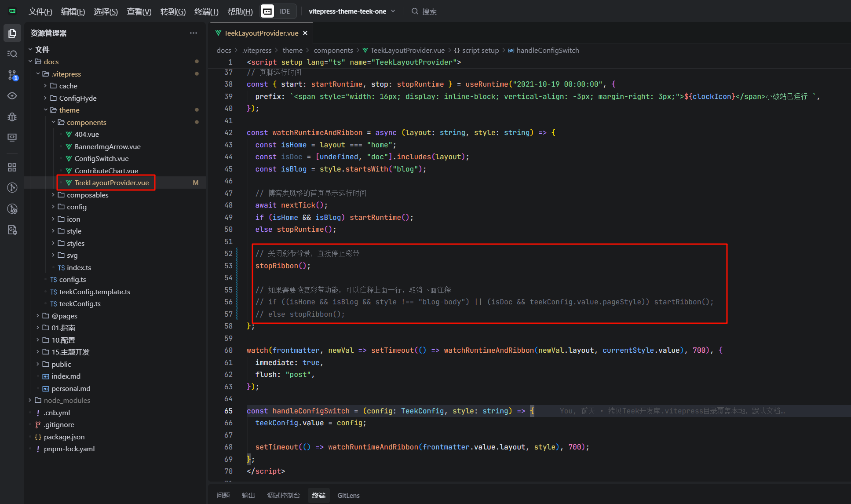Switch to the GitLens panel tab

point(348,495)
